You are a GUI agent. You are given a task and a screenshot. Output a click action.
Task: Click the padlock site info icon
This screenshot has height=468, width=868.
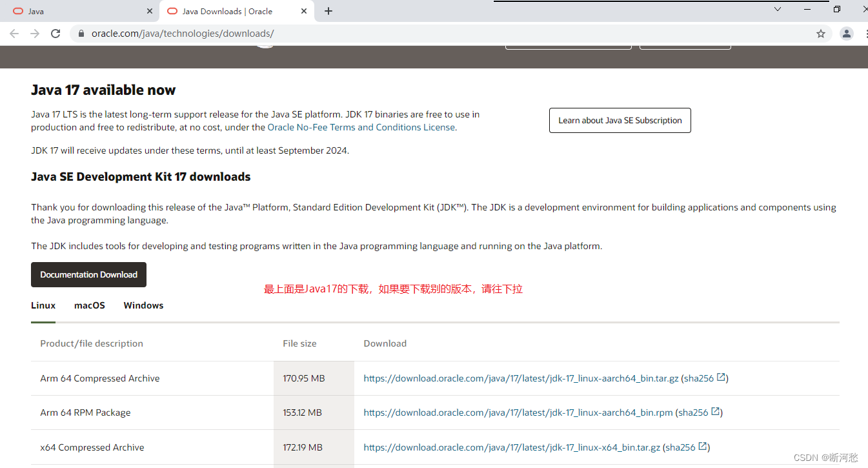pos(81,34)
